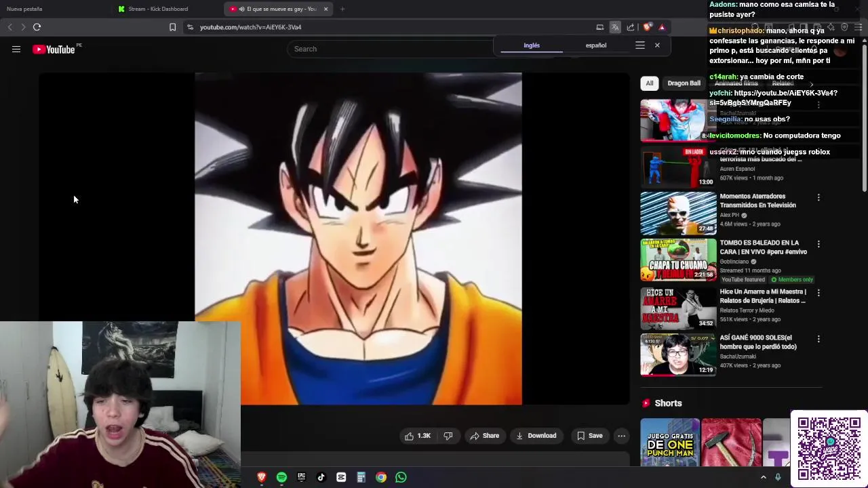This screenshot has width=868, height=488.
Task: Open Goblinciano channel link
Action: [734, 262]
